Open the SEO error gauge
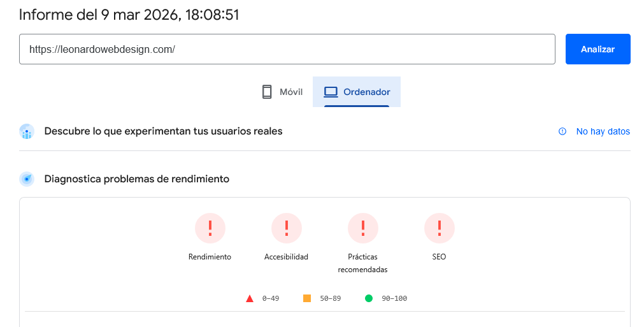The image size is (644, 327). [x=439, y=228]
